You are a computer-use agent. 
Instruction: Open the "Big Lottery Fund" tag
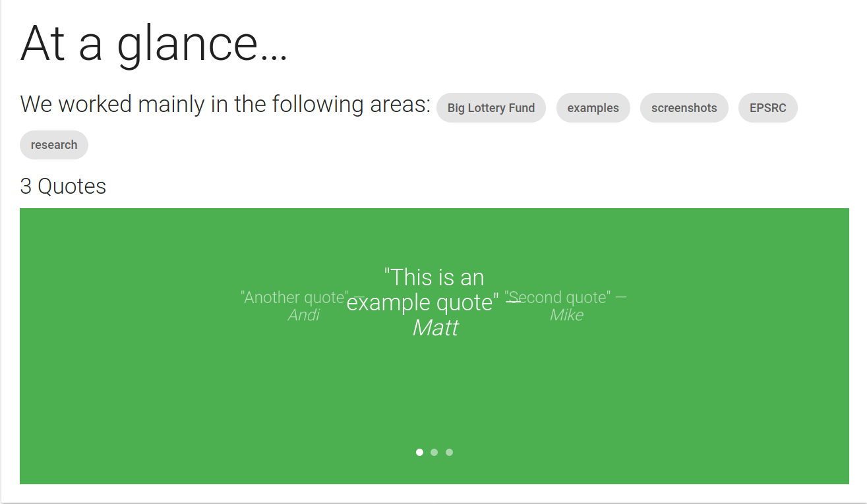(491, 107)
